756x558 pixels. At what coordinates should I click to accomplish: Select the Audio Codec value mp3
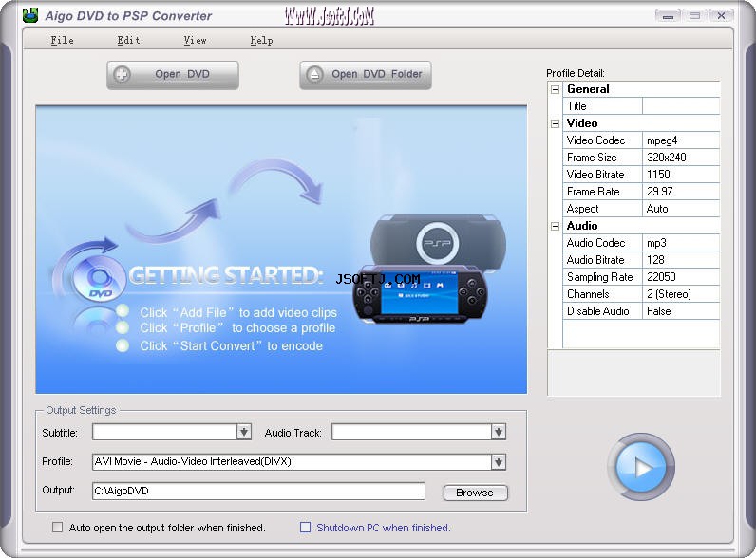(681, 243)
